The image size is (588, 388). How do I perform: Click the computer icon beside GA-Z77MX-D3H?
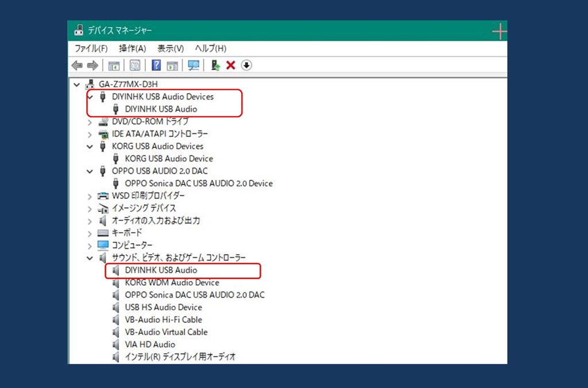(90, 84)
